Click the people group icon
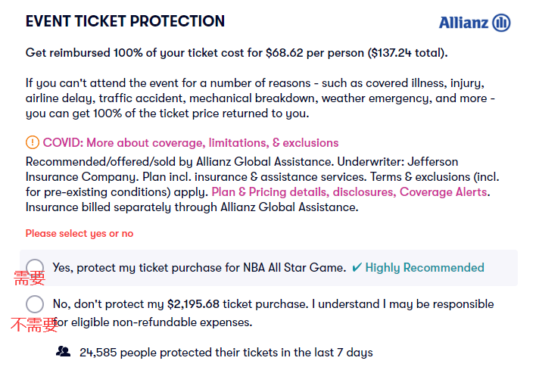The width and height of the screenshot is (536, 392). coord(64,352)
